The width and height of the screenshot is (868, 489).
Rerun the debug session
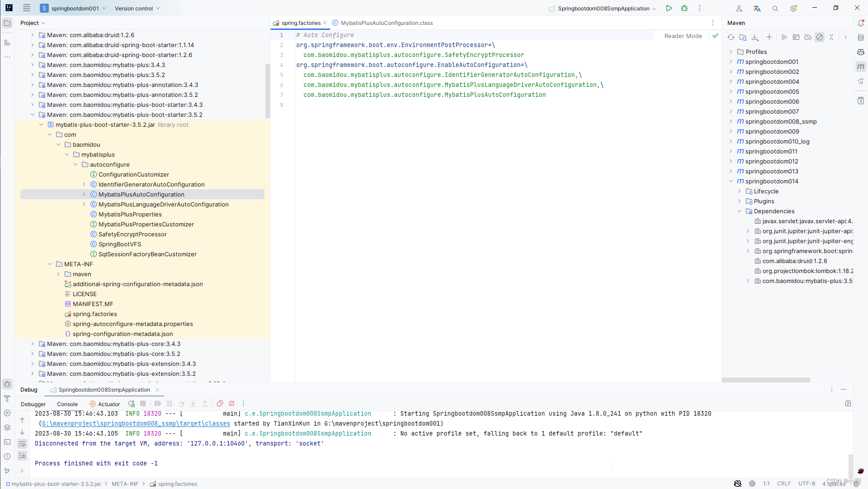tap(131, 403)
